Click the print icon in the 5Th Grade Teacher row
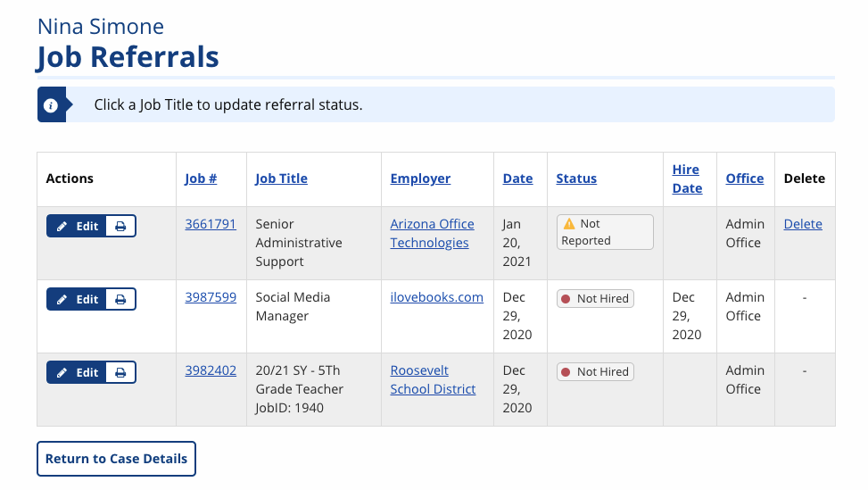Viewport: 868px width, 490px height. point(120,372)
